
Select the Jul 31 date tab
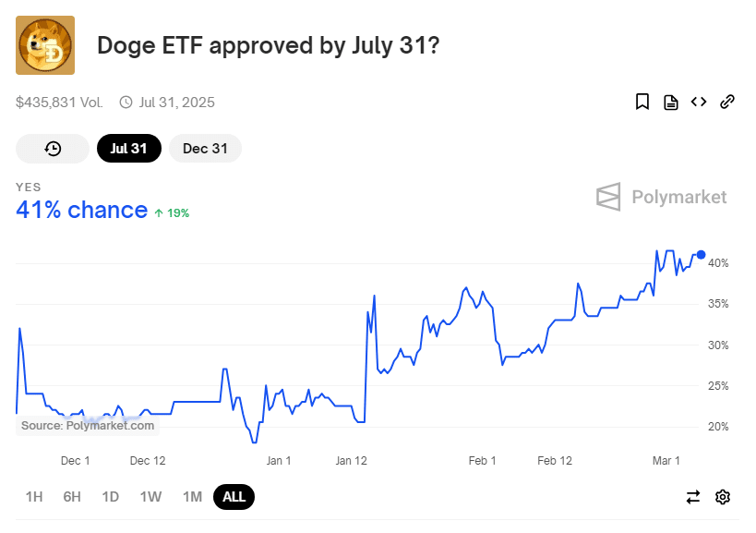pos(128,149)
